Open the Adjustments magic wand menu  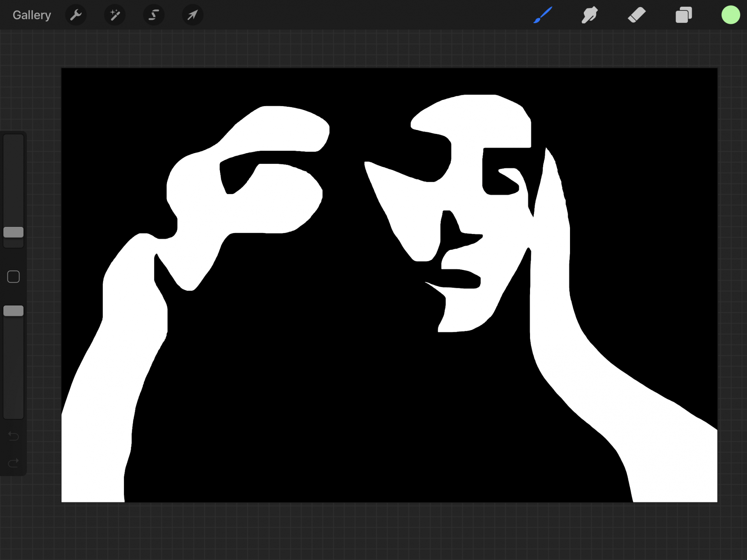(x=115, y=15)
